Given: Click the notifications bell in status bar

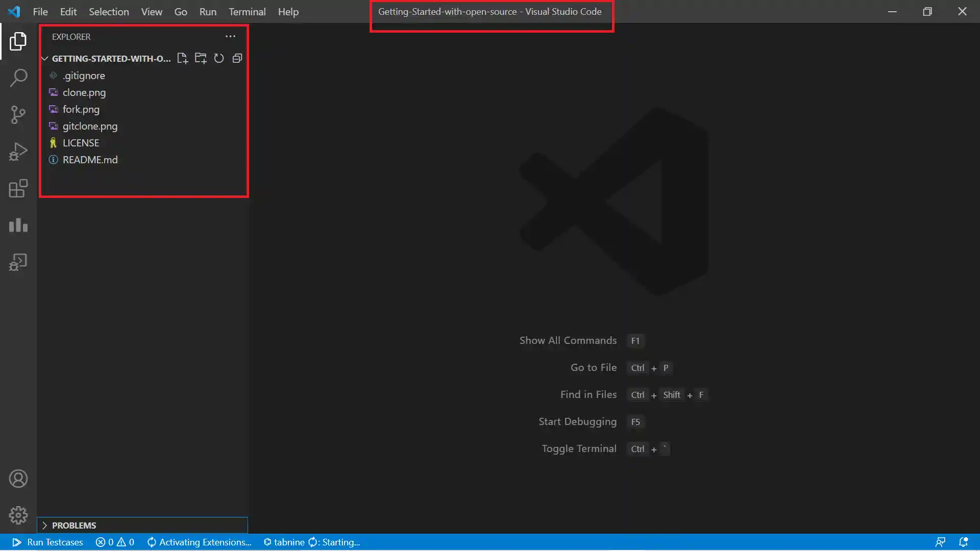Looking at the screenshot, I should (x=963, y=542).
